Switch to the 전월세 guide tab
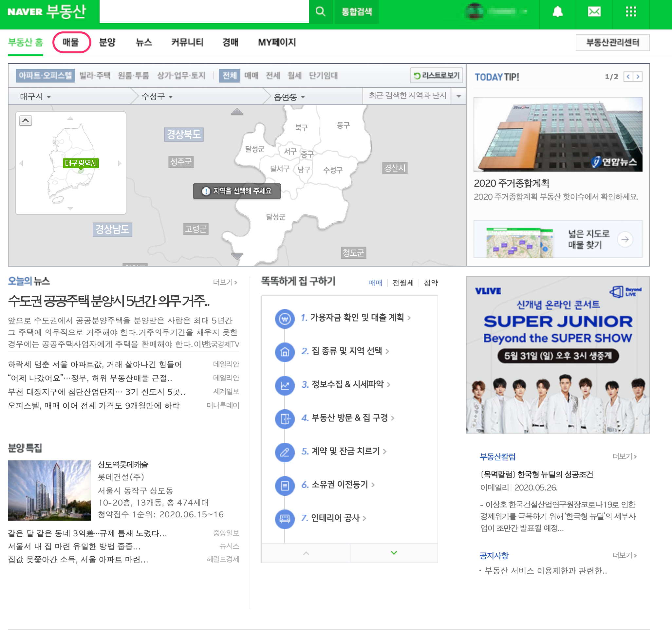Image resolution: width=672 pixels, height=630 pixels. pos(402,283)
